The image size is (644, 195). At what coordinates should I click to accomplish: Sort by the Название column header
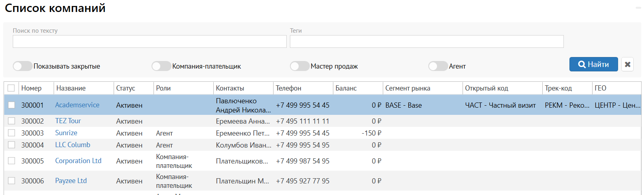(71, 88)
